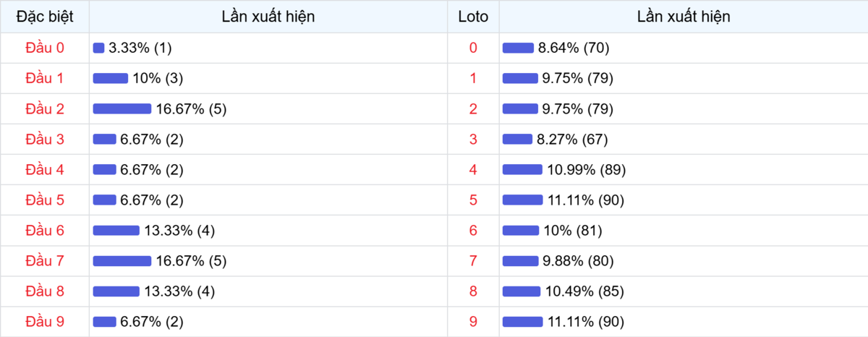Click the "8.64% (70)" value
Screen dimensions: 868x337
pos(574,48)
